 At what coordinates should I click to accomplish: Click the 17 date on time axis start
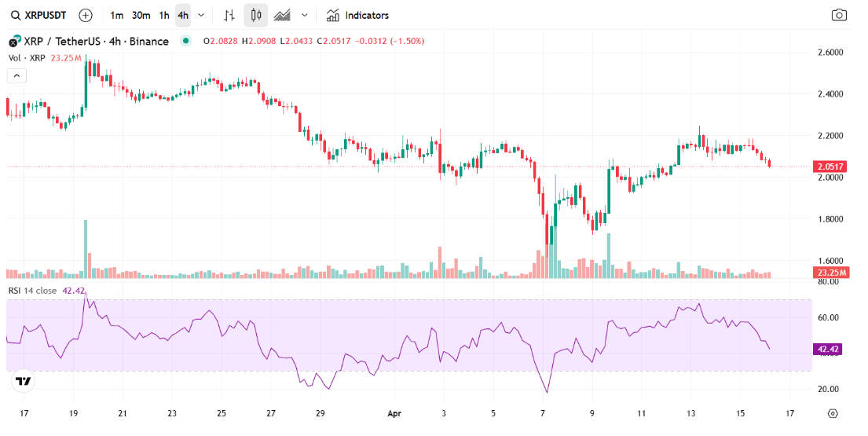24,413
